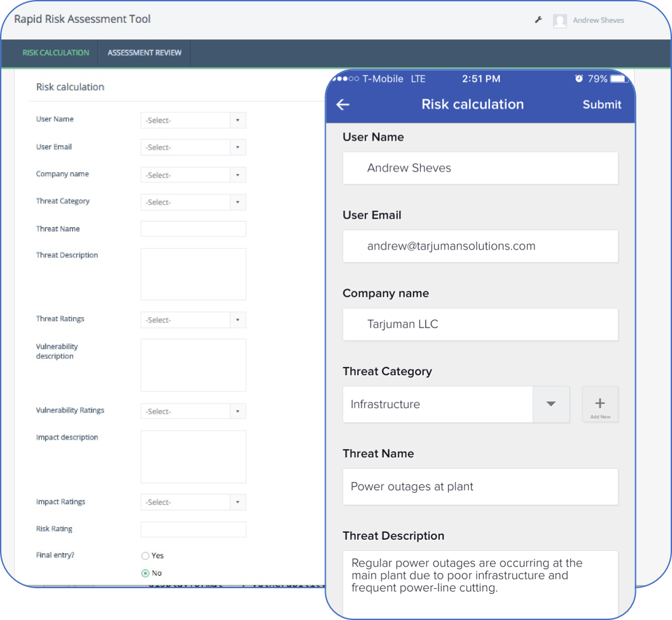Screen dimensions: 672x620
Task: Open the User Name select dropdown
Action: [x=193, y=120]
